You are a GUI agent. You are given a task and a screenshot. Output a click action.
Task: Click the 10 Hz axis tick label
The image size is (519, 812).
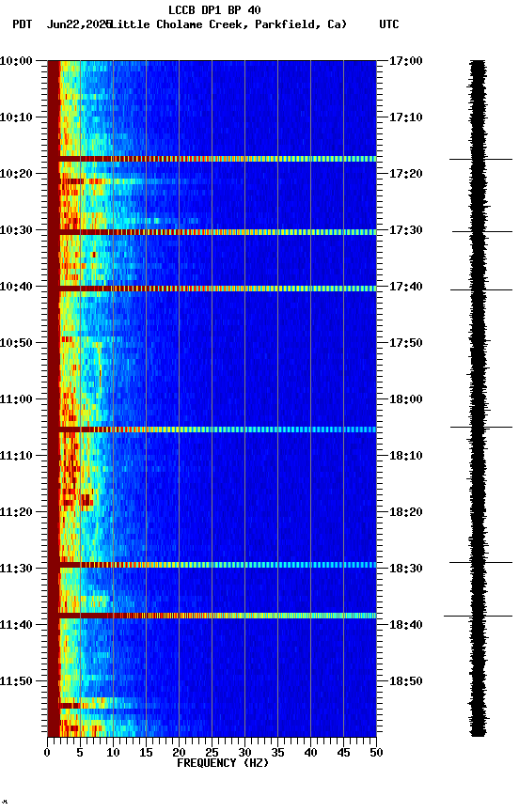(x=113, y=753)
